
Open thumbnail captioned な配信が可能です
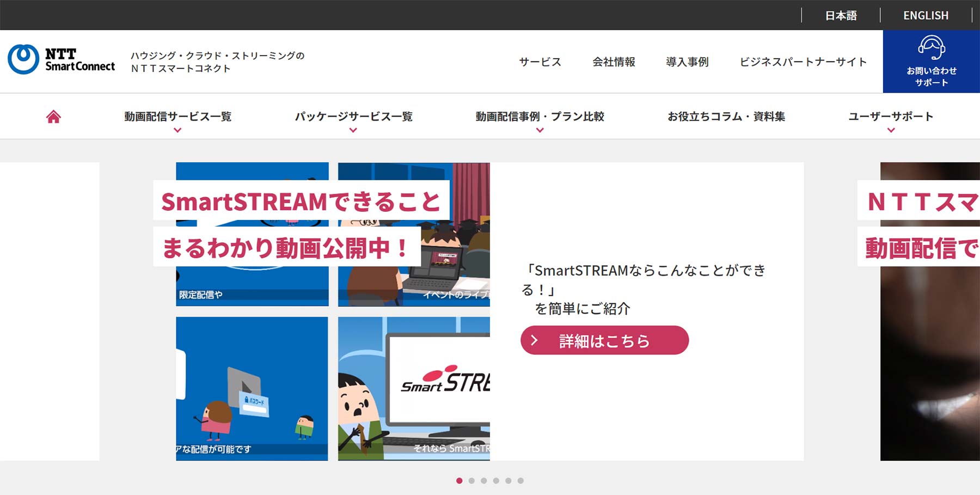pyautogui.click(x=252, y=389)
